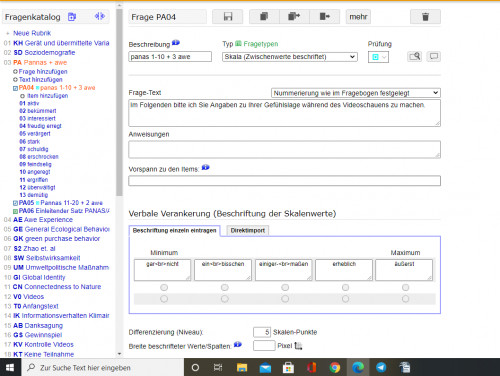Open the Typ dropdown showing Skala

pyautogui.click(x=290, y=57)
